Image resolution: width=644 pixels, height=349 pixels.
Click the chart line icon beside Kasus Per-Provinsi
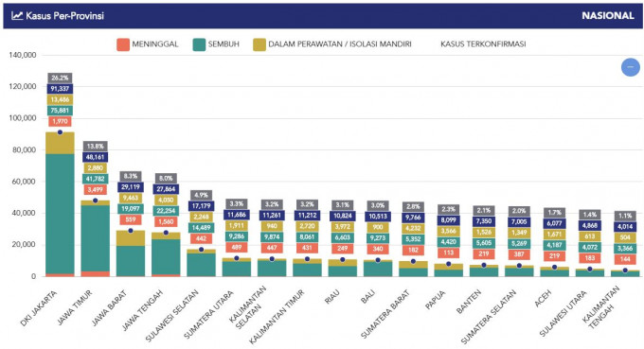[17, 16]
